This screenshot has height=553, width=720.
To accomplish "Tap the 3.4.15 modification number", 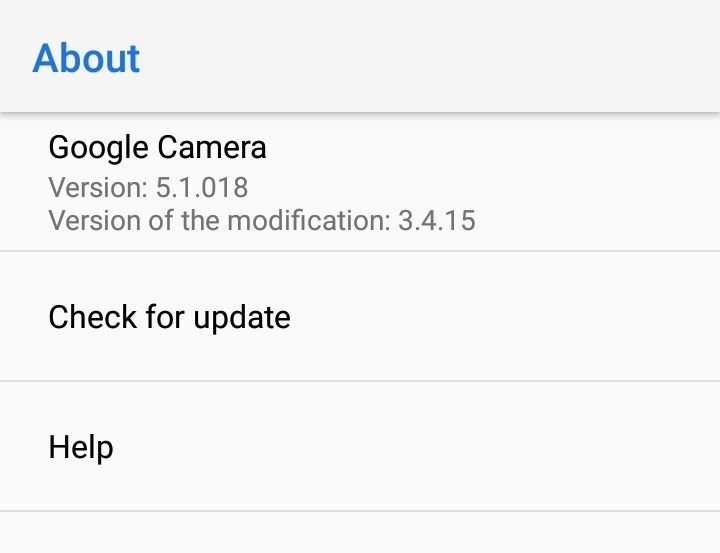I will 437,220.
